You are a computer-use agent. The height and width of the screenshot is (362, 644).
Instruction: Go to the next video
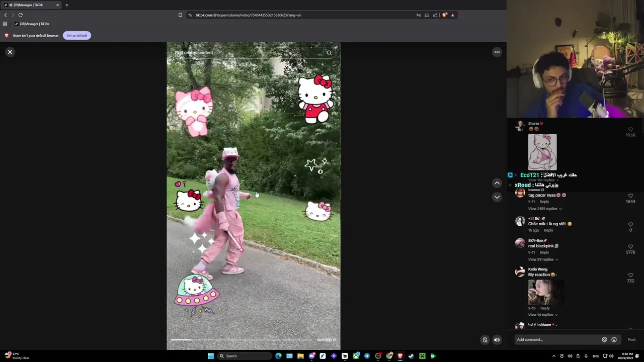(x=497, y=197)
